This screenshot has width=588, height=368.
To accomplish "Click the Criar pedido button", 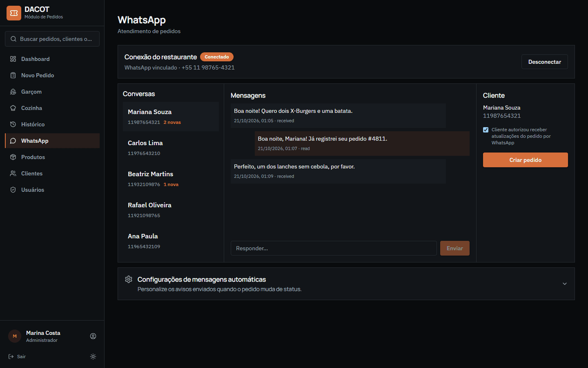I will click(526, 160).
